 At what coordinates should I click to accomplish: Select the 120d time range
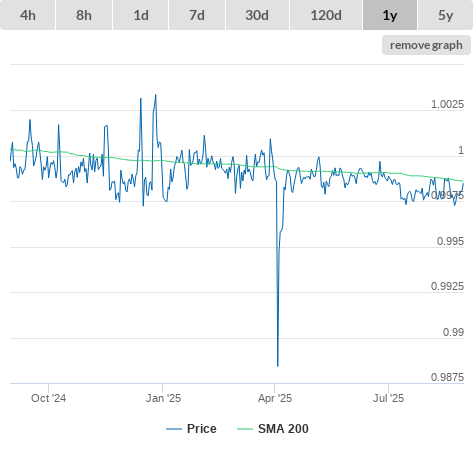pos(326,15)
